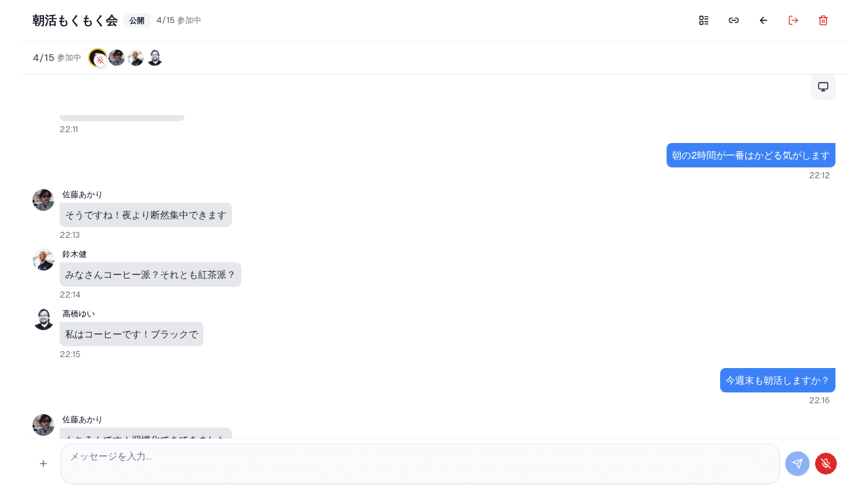Screen dimensions: 868x488
Task: Click the third participant avatar in header
Action: [x=136, y=58]
